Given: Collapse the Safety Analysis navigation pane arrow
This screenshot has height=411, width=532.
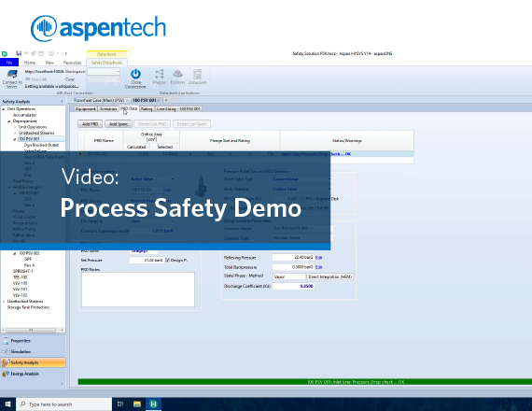Looking at the screenshot, I should [x=62, y=102].
